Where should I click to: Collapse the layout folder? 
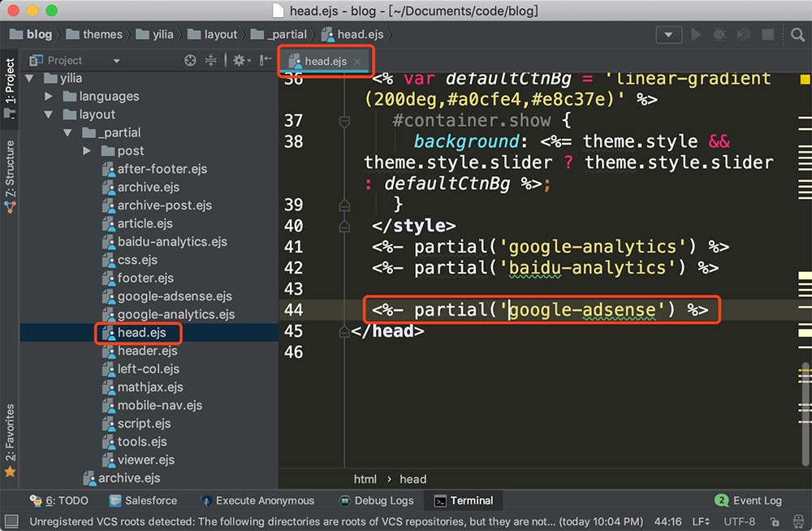(49, 114)
